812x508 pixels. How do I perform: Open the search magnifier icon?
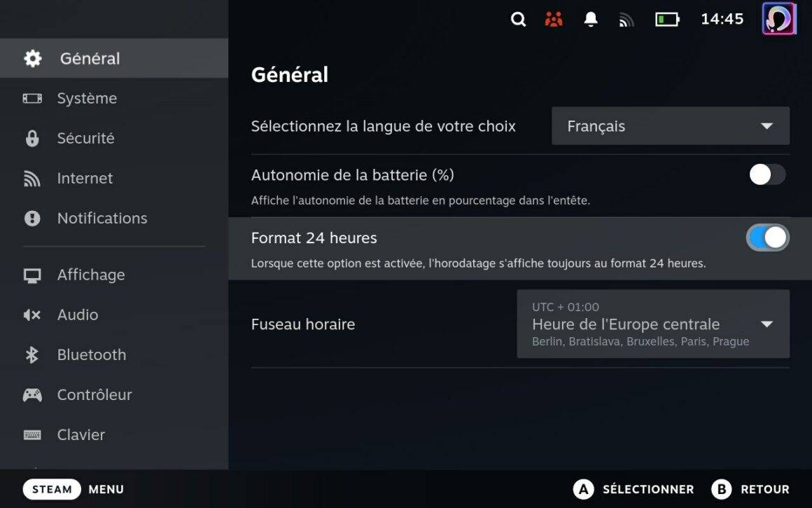point(518,19)
